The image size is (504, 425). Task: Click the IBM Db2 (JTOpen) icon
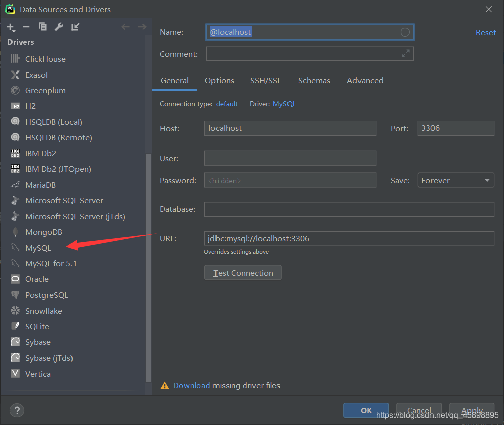tap(15, 169)
